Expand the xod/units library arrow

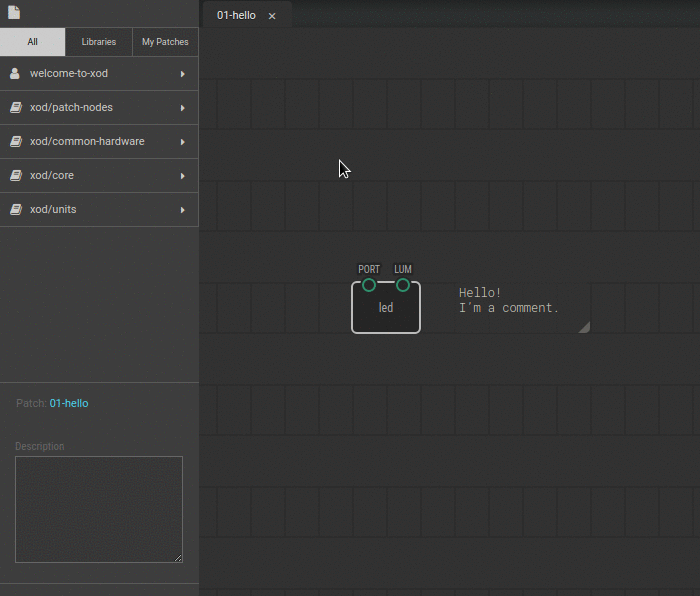(x=182, y=210)
